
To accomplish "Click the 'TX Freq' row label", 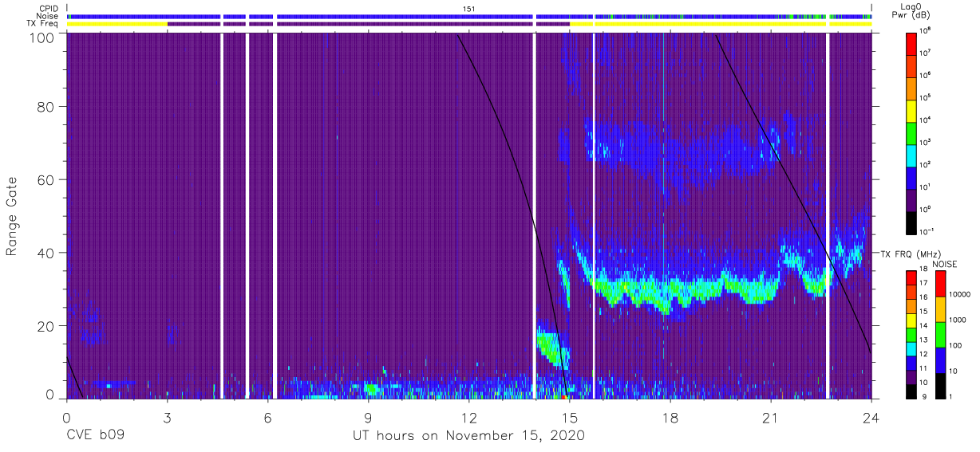I will pos(42,23).
